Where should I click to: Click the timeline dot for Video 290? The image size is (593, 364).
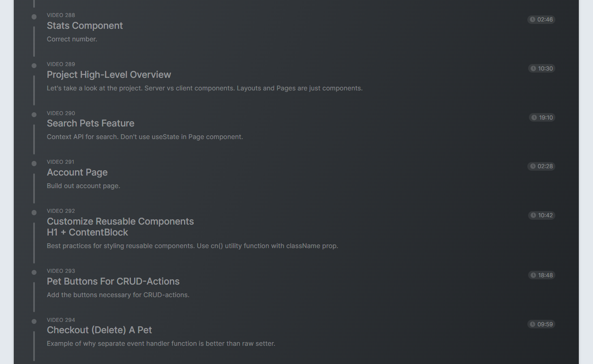[34, 115]
